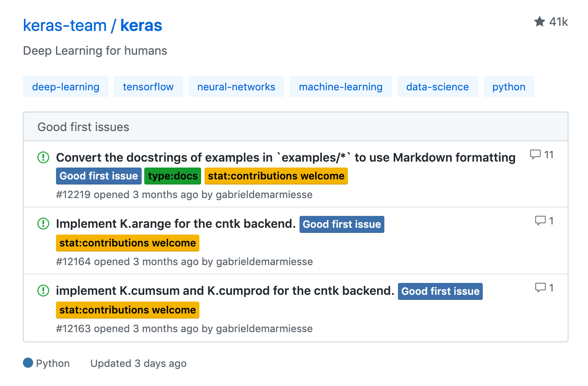Click the open-issue icon for K.arange issue

pos(43,224)
